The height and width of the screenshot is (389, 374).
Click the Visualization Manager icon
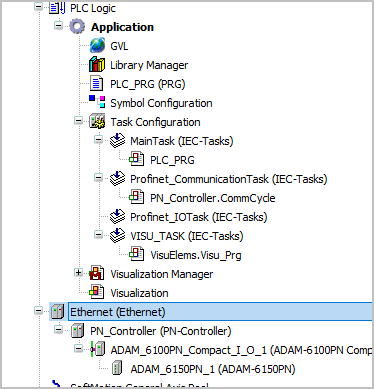97,273
